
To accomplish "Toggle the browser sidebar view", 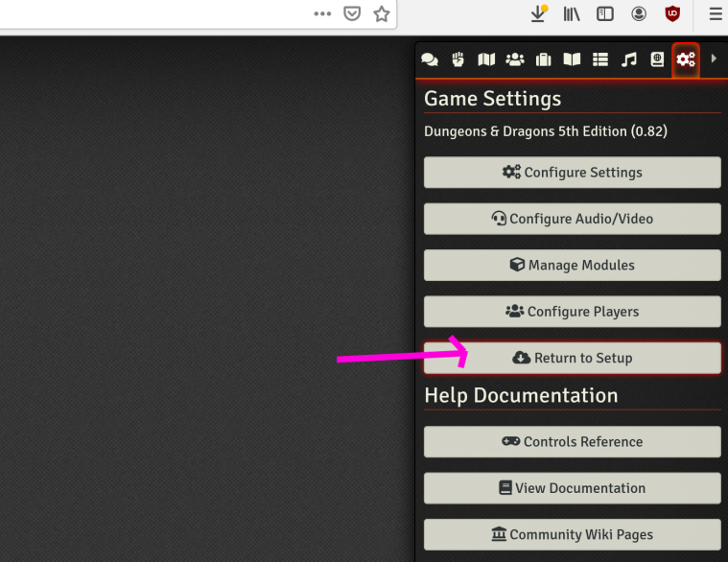I will click(605, 14).
